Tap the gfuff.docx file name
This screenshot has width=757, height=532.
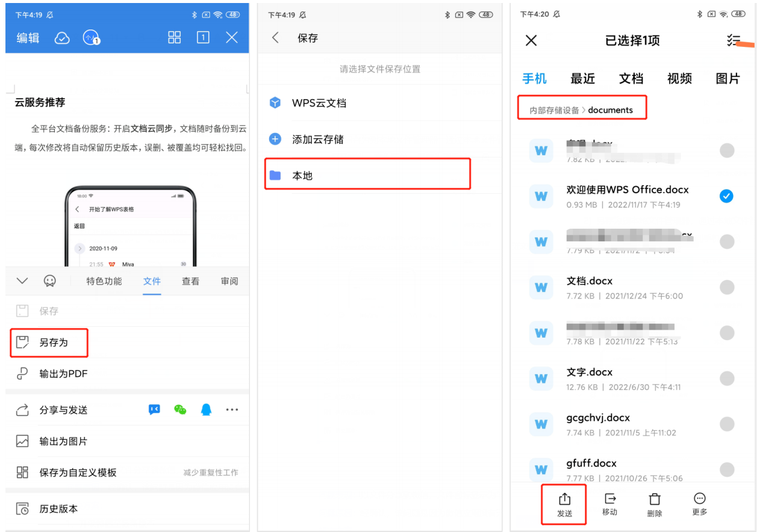591,463
